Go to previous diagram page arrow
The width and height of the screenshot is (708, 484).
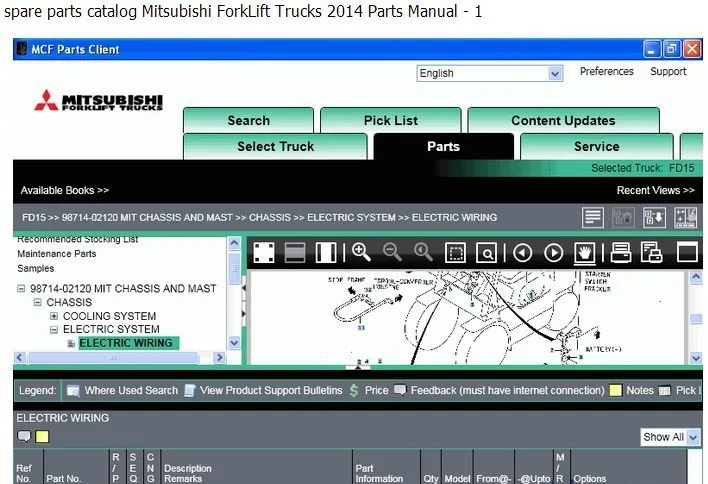tap(522, 253)
